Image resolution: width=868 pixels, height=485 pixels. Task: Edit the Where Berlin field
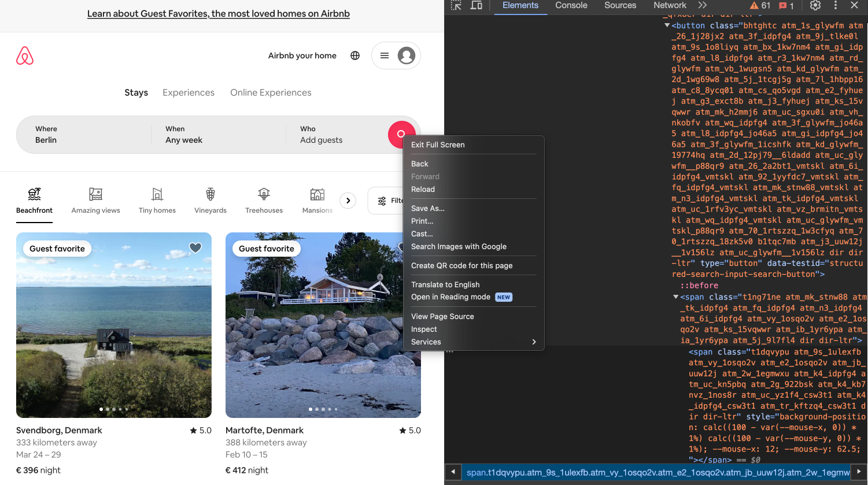(x=84, y=135)
